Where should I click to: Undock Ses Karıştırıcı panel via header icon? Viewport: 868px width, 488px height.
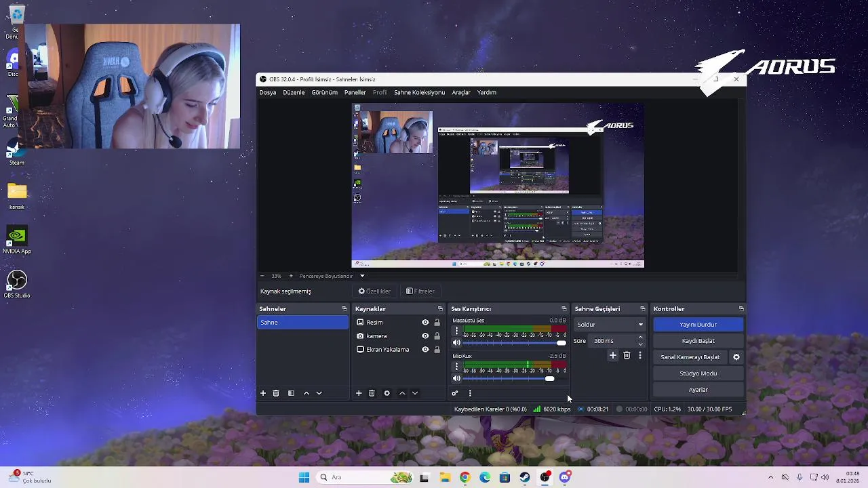564,309
